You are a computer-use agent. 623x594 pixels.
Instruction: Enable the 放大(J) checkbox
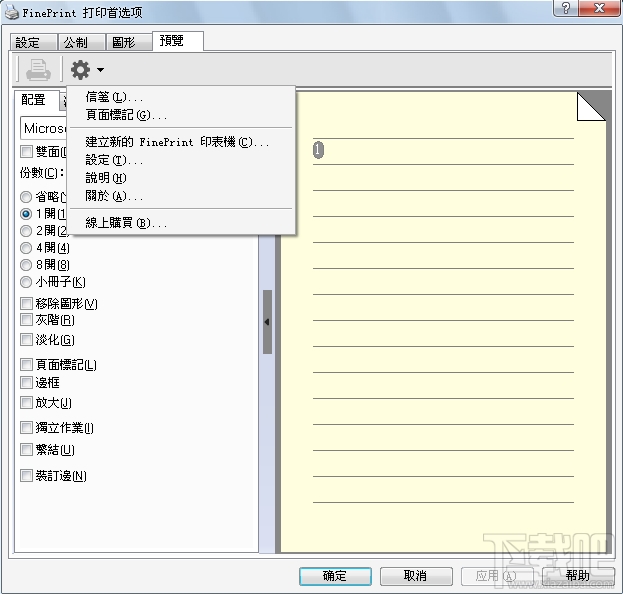[26, 403]
